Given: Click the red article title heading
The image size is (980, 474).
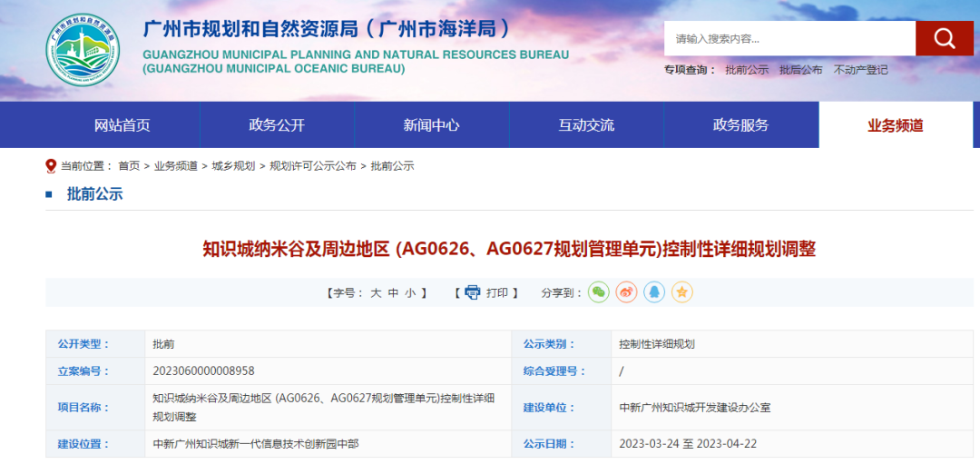Looking at the screenshot, I should click(x=509, y=249).
